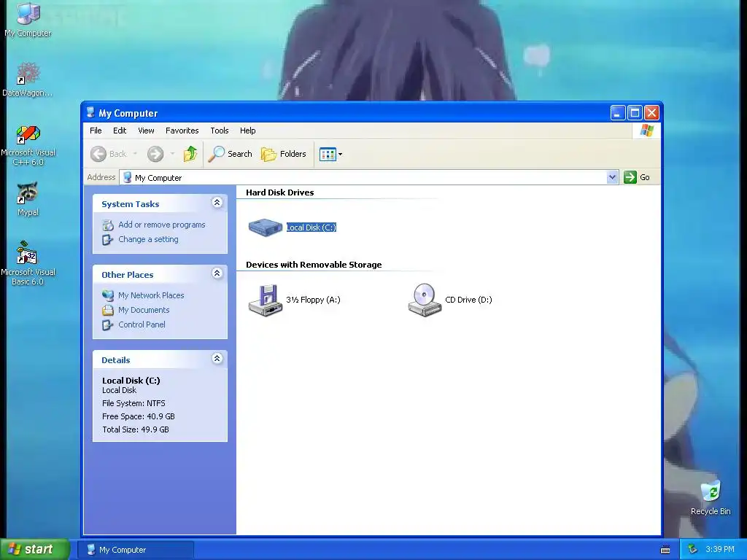
Task: Click the Change a setting icon
Action: coord(108,239)
